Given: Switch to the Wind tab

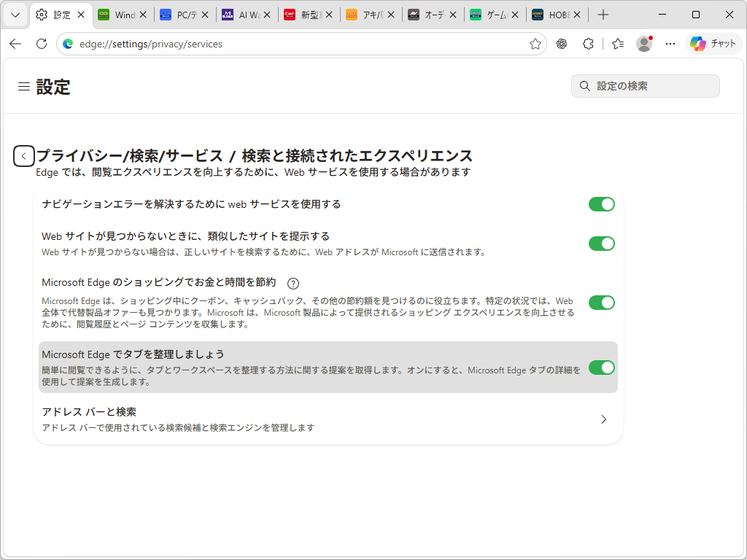Looking at the screenshot, I should coord(123,15).
